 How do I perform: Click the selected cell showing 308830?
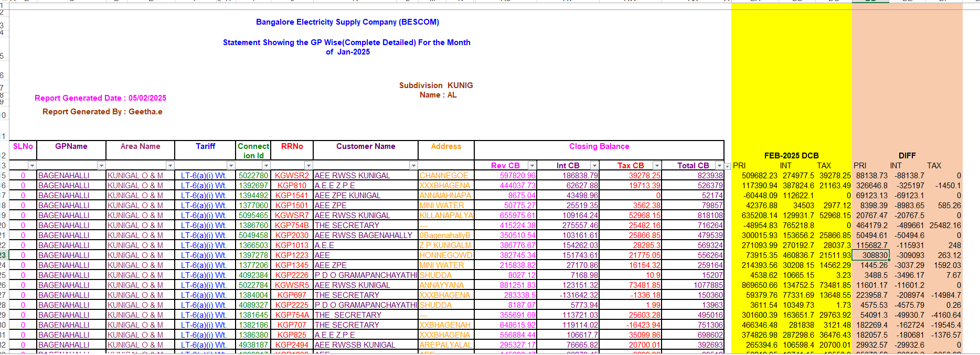coord(870,255)
